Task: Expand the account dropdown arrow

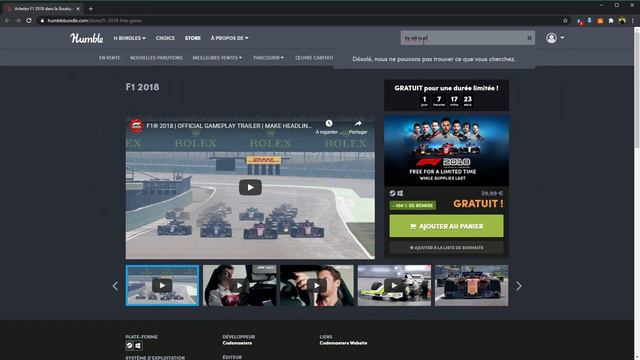Action: pos(562,38)
